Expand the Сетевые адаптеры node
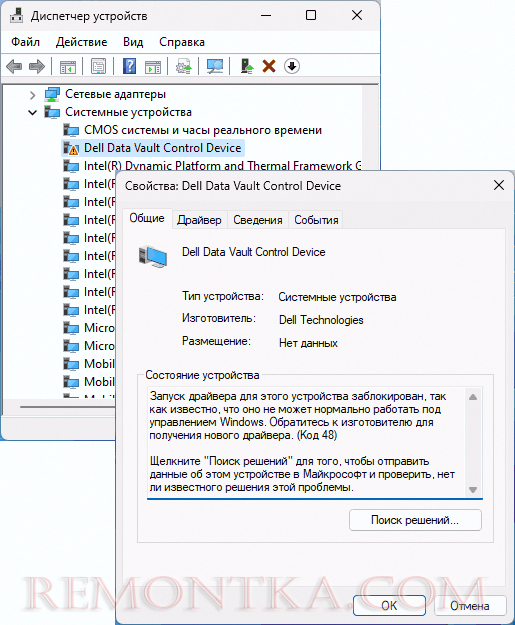 33,95
